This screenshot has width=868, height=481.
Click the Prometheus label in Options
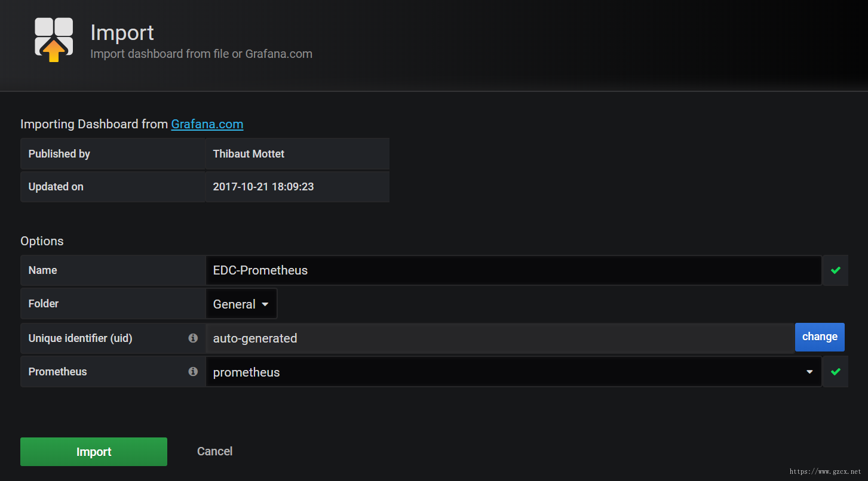tap(58, 372)
